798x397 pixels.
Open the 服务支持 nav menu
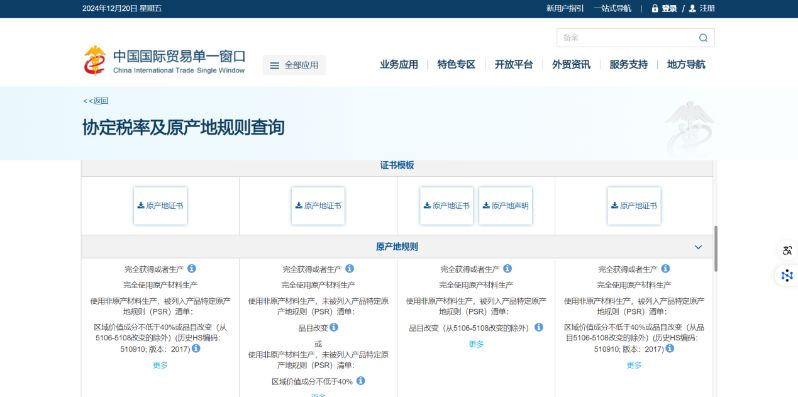(629, 65)
